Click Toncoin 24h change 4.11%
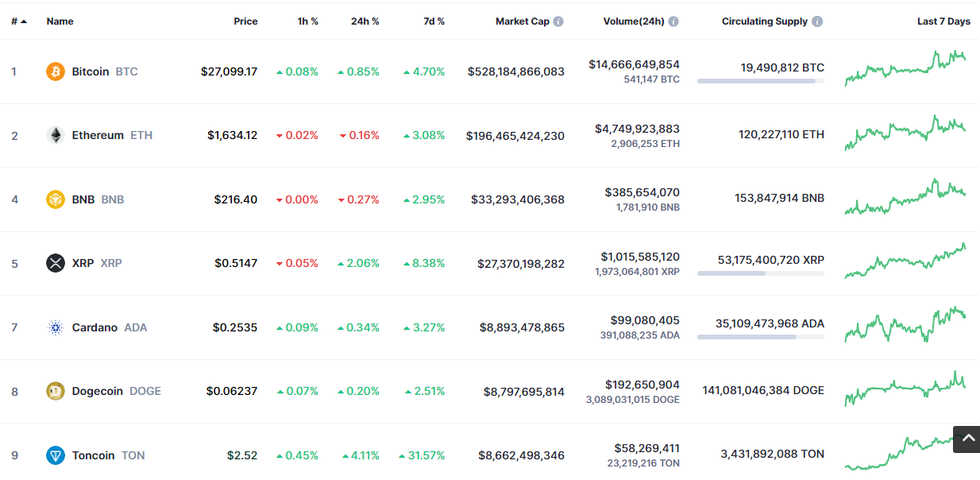Screen dimensions: 980x480 (361, 455)
